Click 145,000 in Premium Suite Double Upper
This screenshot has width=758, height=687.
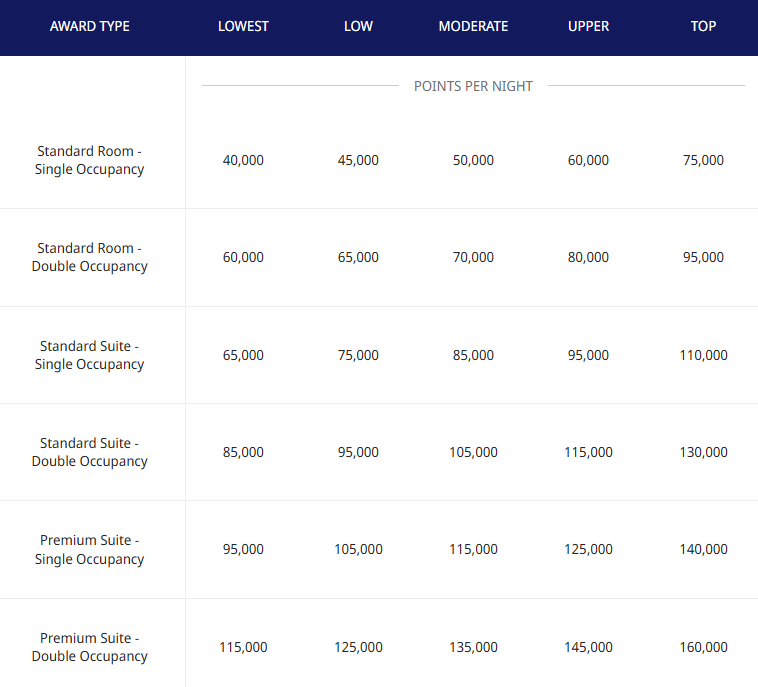588,647
